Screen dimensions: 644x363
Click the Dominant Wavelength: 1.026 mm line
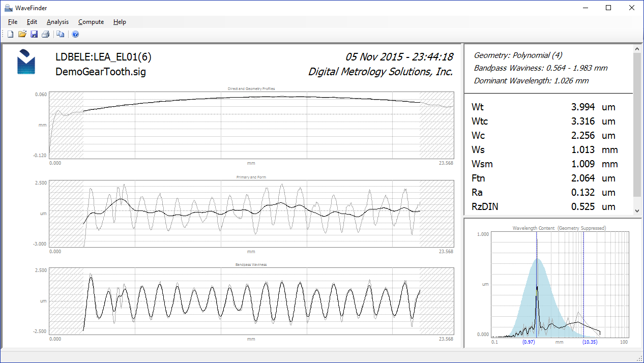(531, 80)
